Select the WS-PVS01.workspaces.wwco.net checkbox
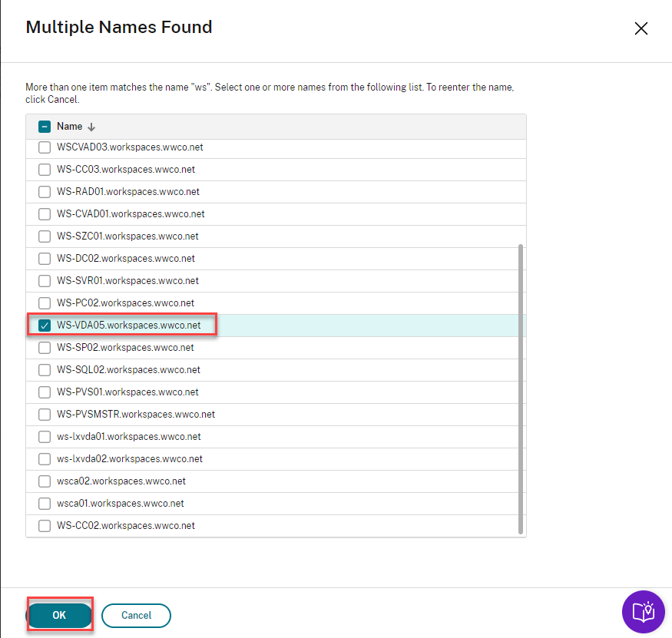 pos(45,392)
